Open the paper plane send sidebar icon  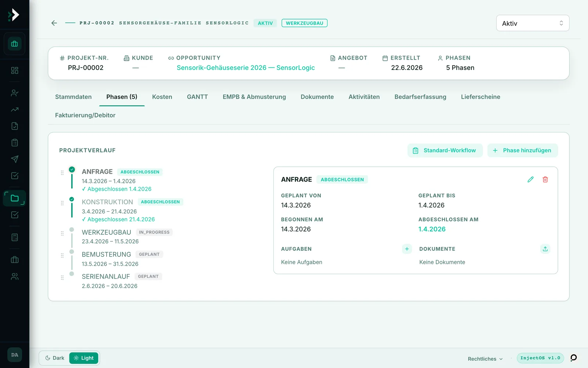pos(15,159)
